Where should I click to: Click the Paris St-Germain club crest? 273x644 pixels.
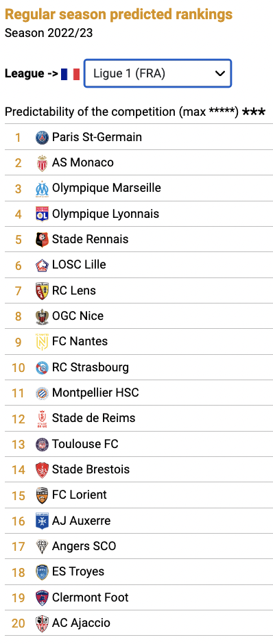click(42, 137)
